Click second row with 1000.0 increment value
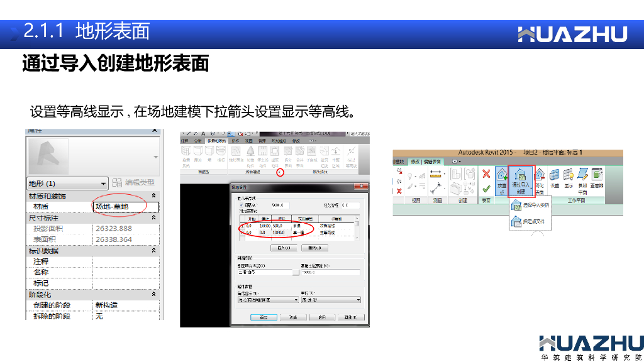 (297, 233)
